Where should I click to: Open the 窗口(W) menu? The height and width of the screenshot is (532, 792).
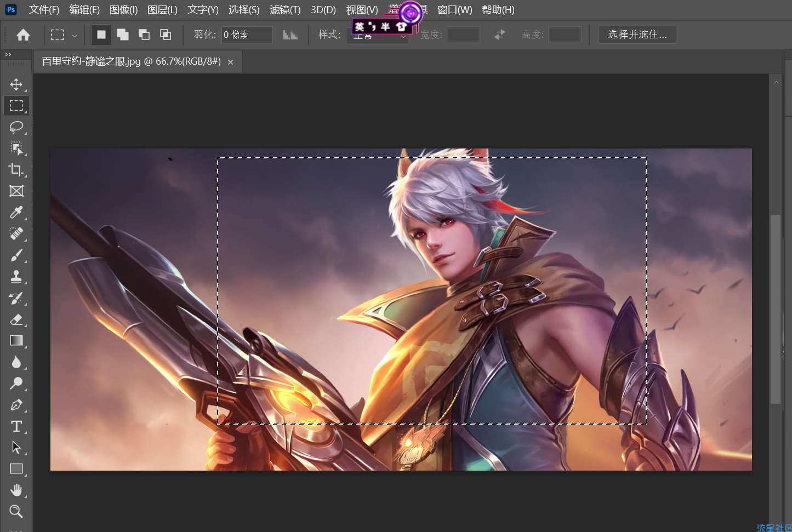[455, 10]
